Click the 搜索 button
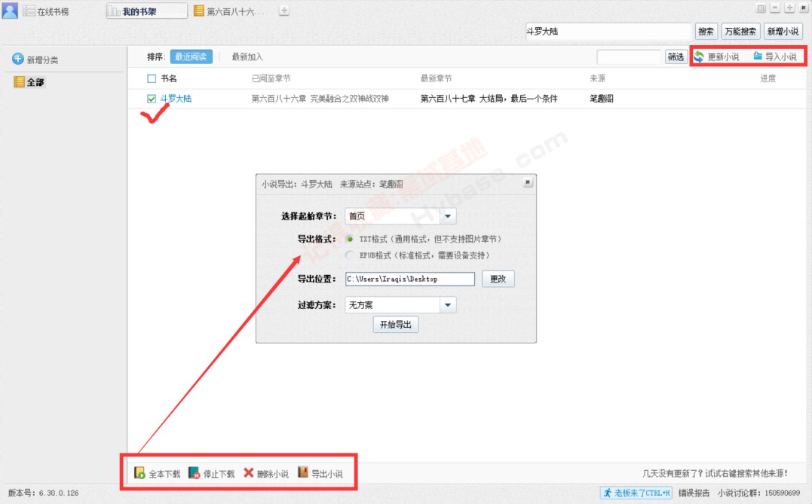Viewport: 812px width, 504px height. (x=706, y=31)
